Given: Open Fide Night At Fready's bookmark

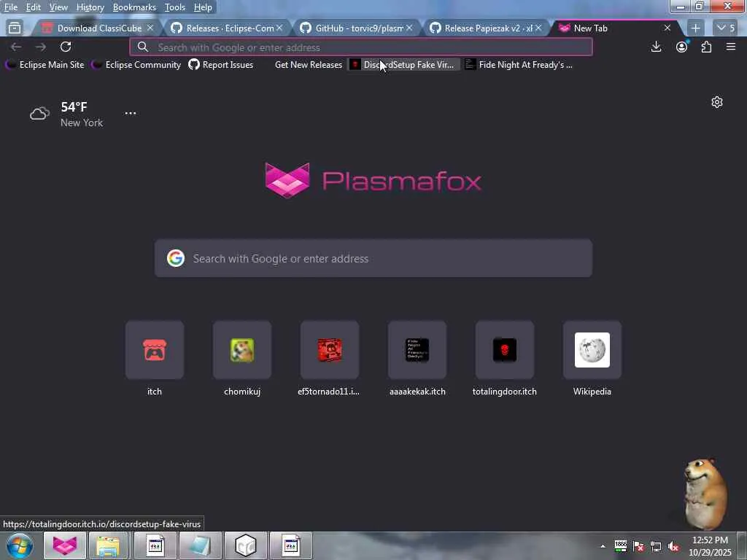Looking at the screenshot, I should 519,65.
